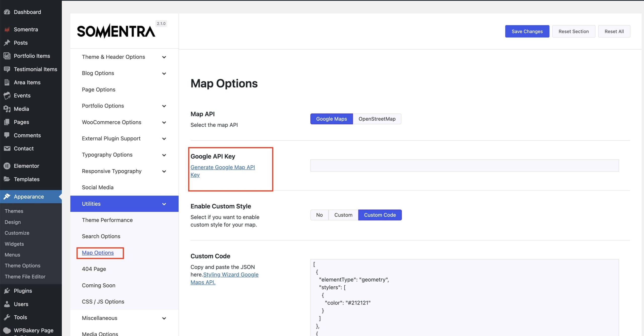Click the Pages stacked-sheets icon
Screen dimensions: 644x336
[x=7, y=122]
